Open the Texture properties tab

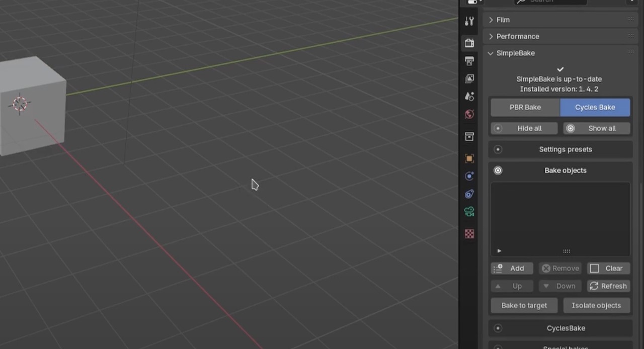(x=469, y=233)
